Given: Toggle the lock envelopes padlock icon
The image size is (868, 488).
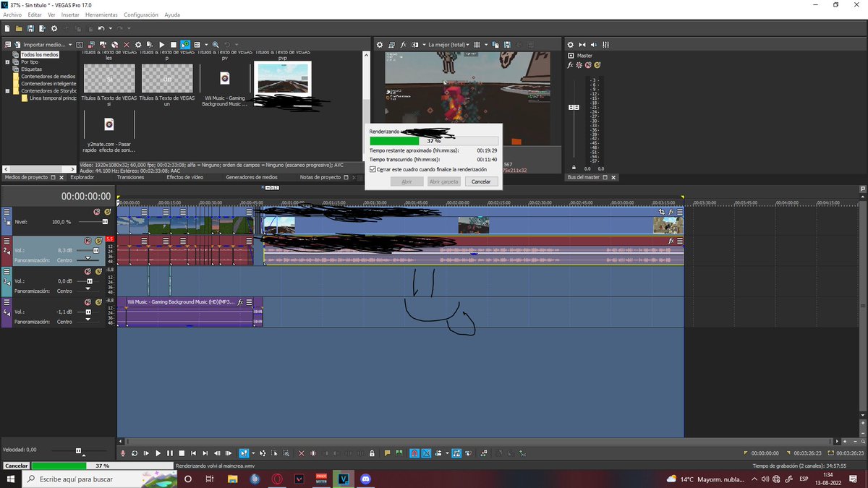Looking at the screenshot, I should (372, 453).
